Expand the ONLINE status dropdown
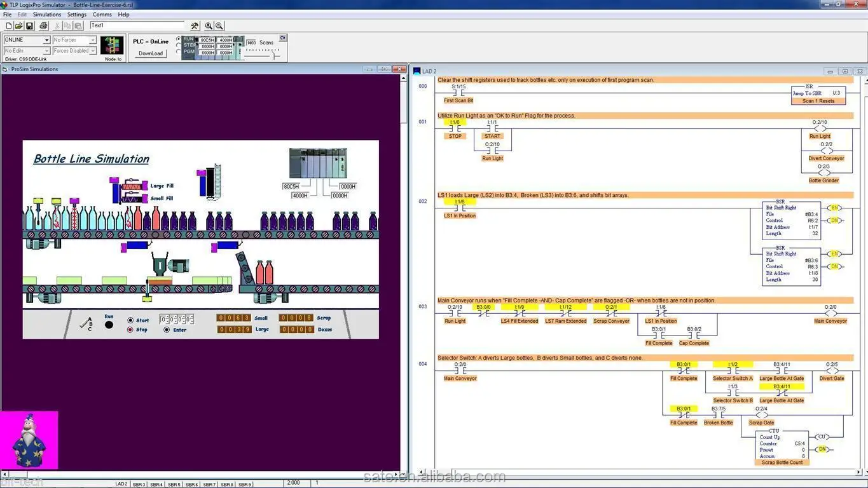The image size is (868, 488). (46, 40)
